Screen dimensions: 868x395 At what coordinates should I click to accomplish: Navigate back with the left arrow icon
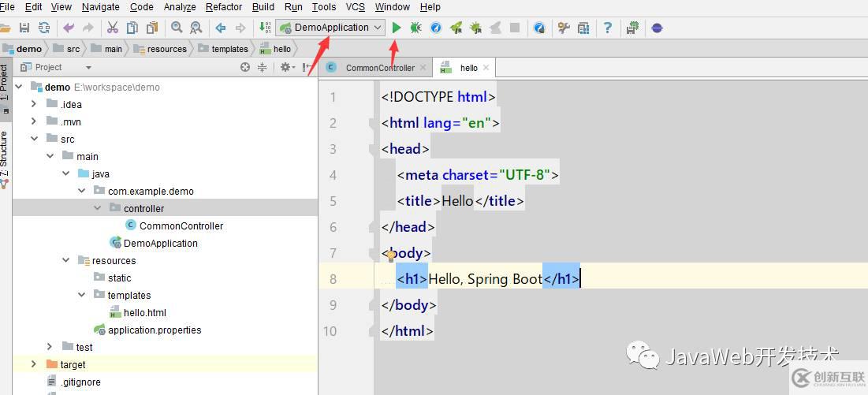tap(221, 28)
